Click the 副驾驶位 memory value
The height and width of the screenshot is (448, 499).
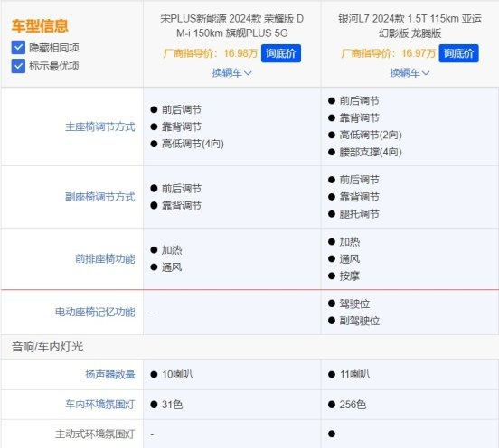(359, 321)
